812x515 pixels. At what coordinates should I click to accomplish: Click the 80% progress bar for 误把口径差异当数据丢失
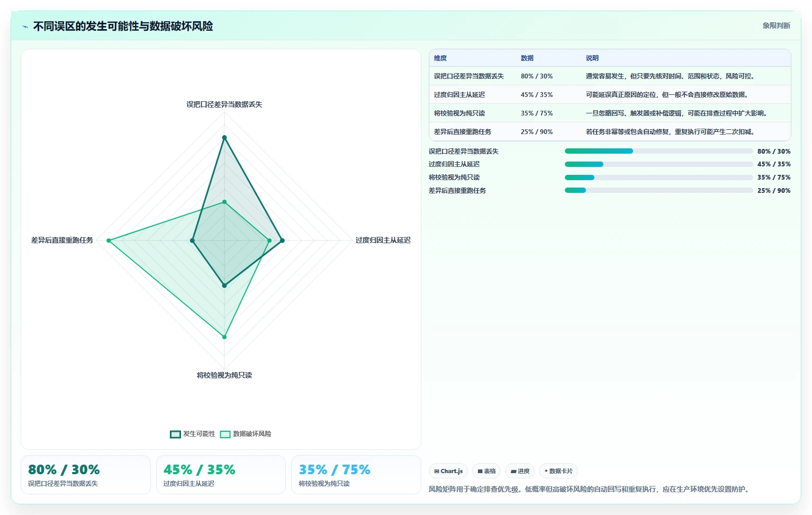pos(658,151)
